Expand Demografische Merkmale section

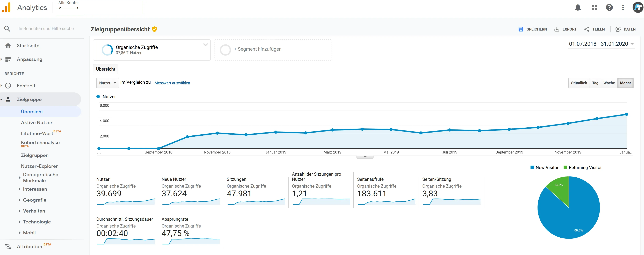coord(19,178)
